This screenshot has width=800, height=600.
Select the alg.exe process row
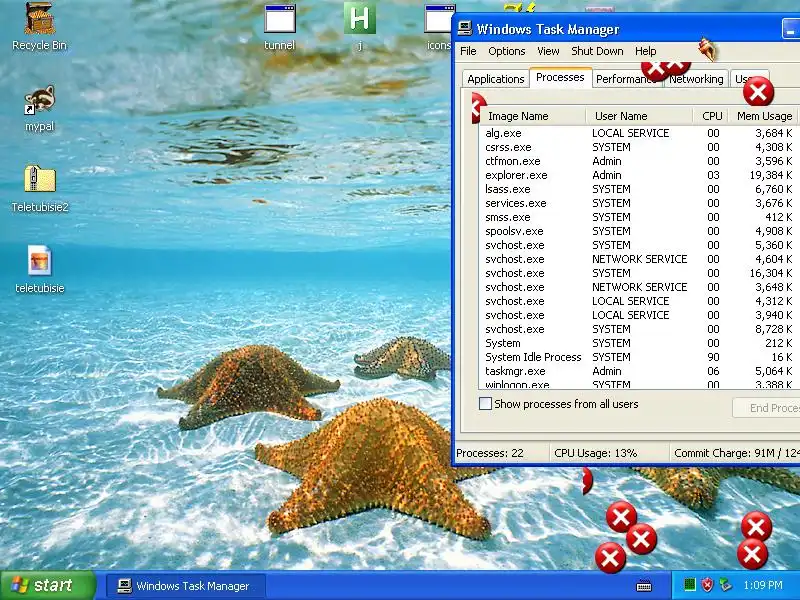point(639,133)
